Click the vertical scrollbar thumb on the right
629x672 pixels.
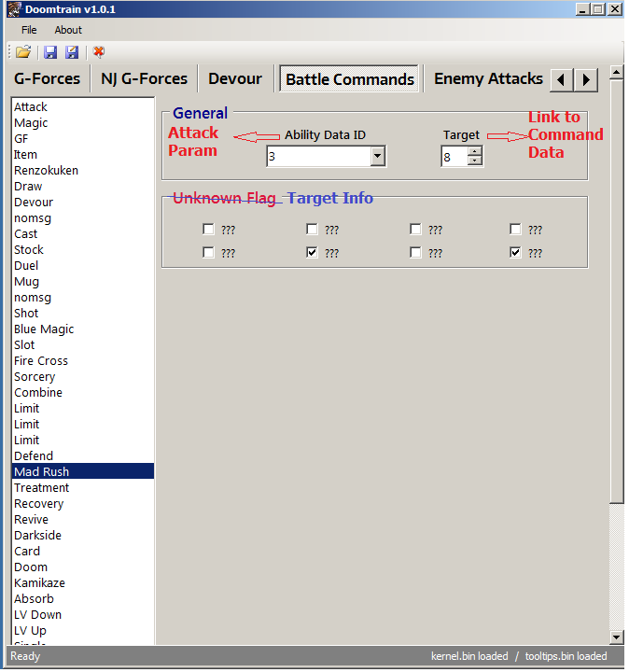[616, 291]
